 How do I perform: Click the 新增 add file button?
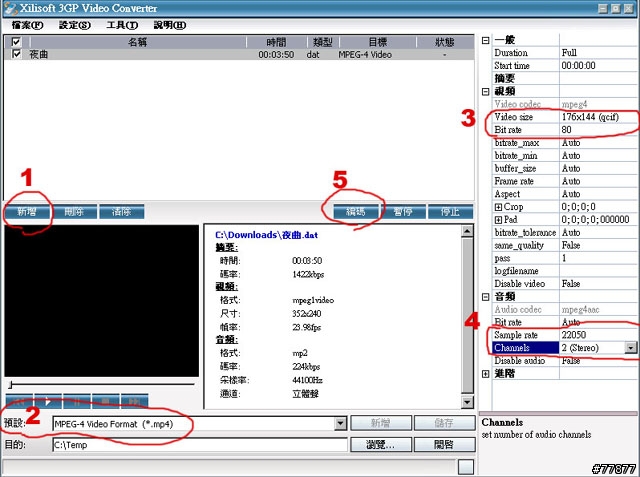pyautogui.click(x=27, y=212)
